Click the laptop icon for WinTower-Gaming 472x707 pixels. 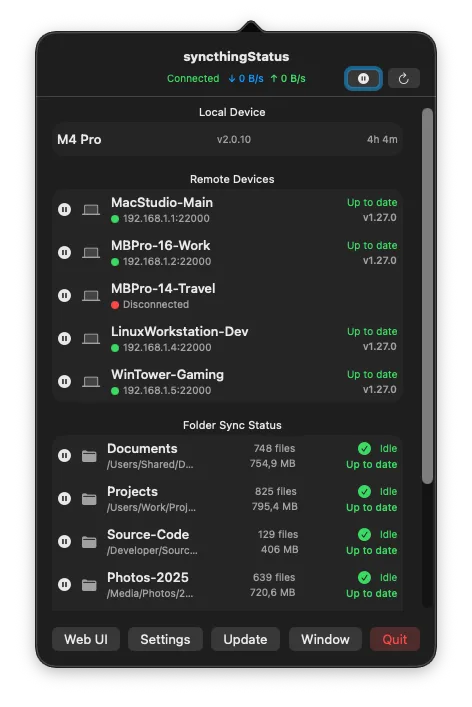[91, 382]
